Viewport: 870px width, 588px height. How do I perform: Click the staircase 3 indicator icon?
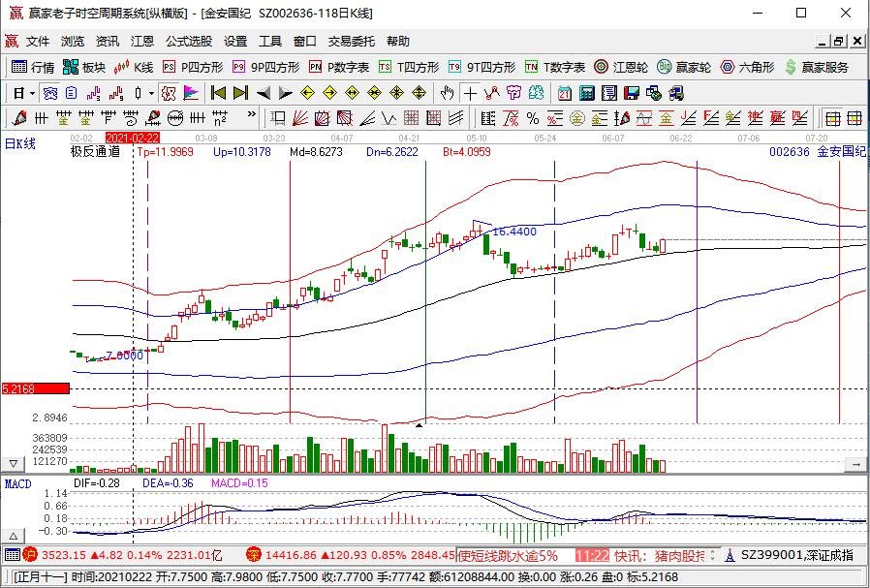coord(93,93)
